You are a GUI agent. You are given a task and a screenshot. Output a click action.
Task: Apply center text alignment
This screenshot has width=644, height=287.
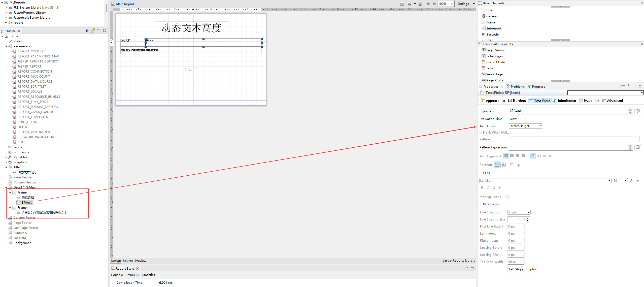click(x=512, y=156)
